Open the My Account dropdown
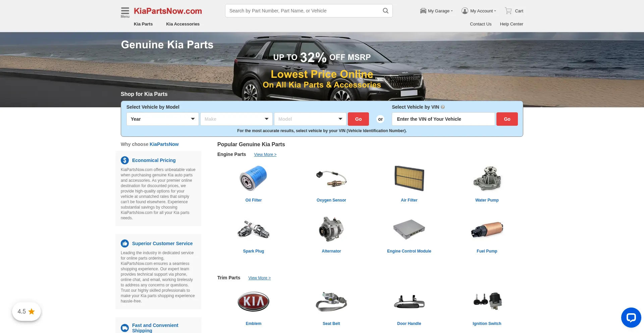 [479, 10]
